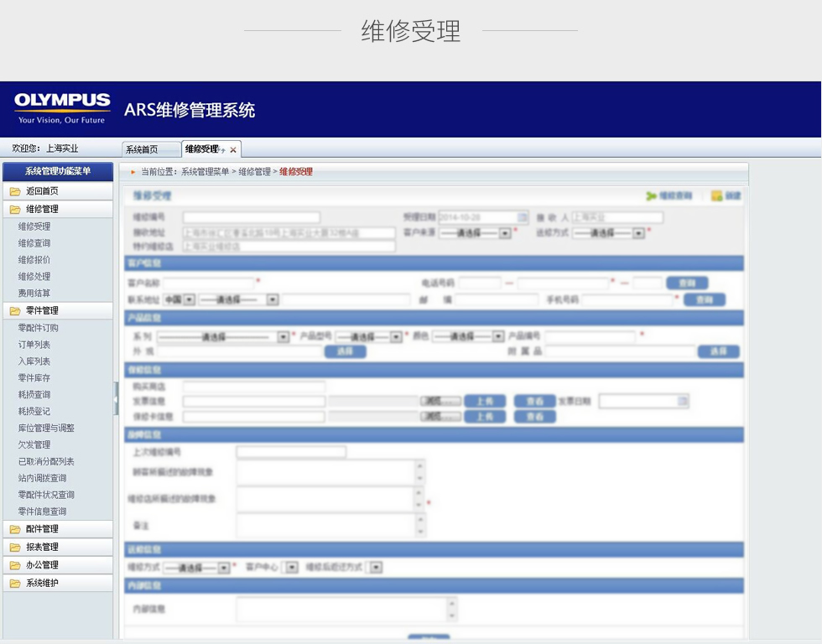Open the 送修方式 dropdown
Viewport: 822px width, 644px height.
[x=638, y=233]
